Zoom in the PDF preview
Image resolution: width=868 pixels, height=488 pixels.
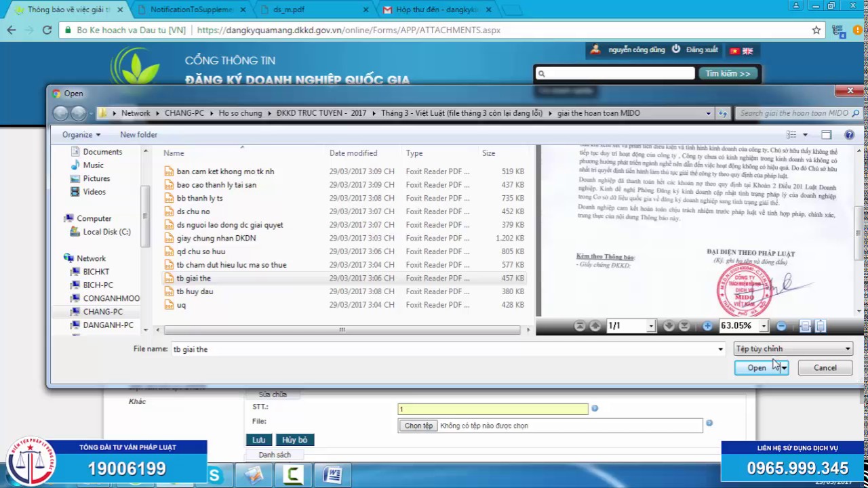tap(707, 326)
